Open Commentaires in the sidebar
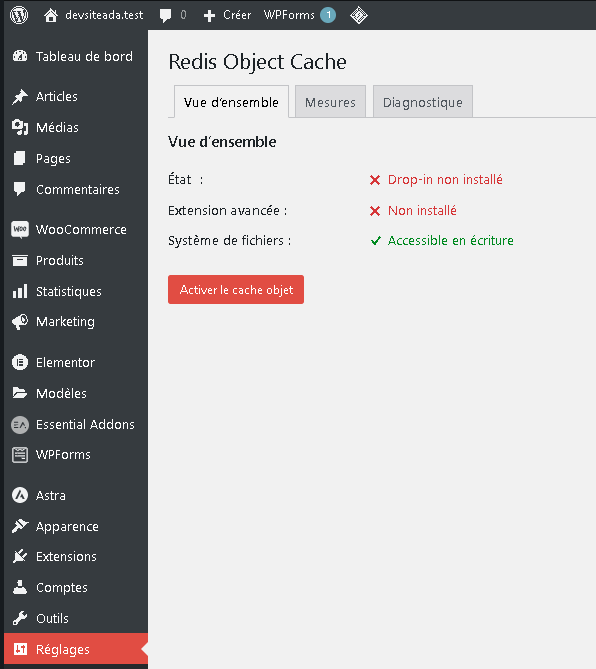This screenshot has height=669, width=596. pyautogui.click(x=78, y=189)
